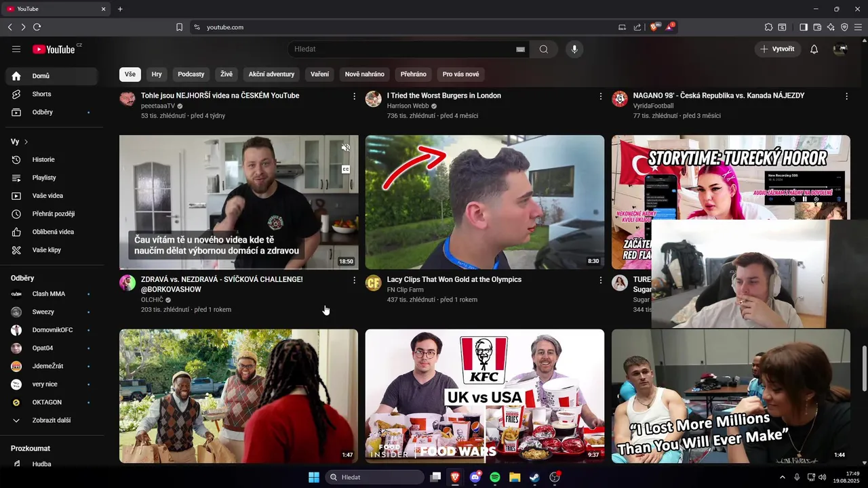The width and height of the screenshot is (868, 488).
Task: Expand subscriptions with Zobrazit další
Action: [52, 420]
